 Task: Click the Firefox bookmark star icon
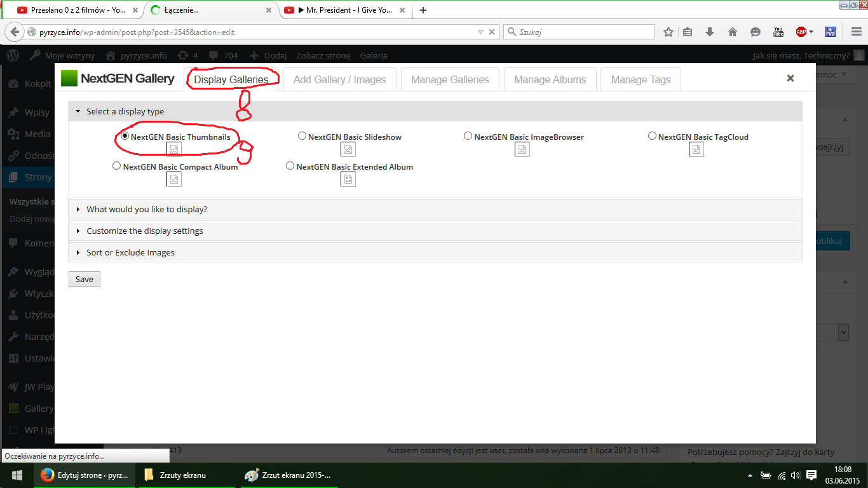click(668, 32)
